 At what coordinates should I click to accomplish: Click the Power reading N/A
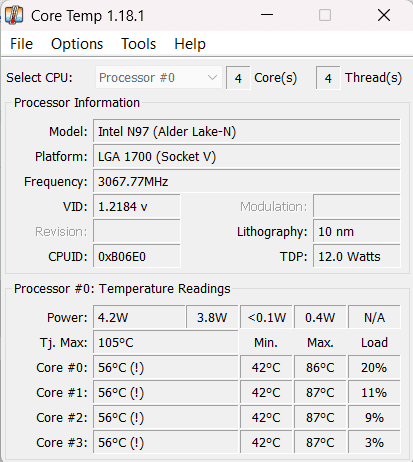tap(374, 317)
